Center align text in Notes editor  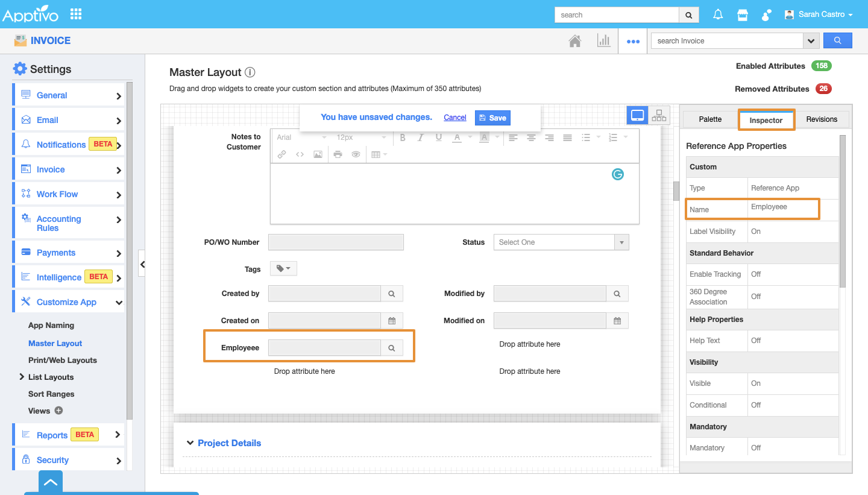(x=531, y=137)
